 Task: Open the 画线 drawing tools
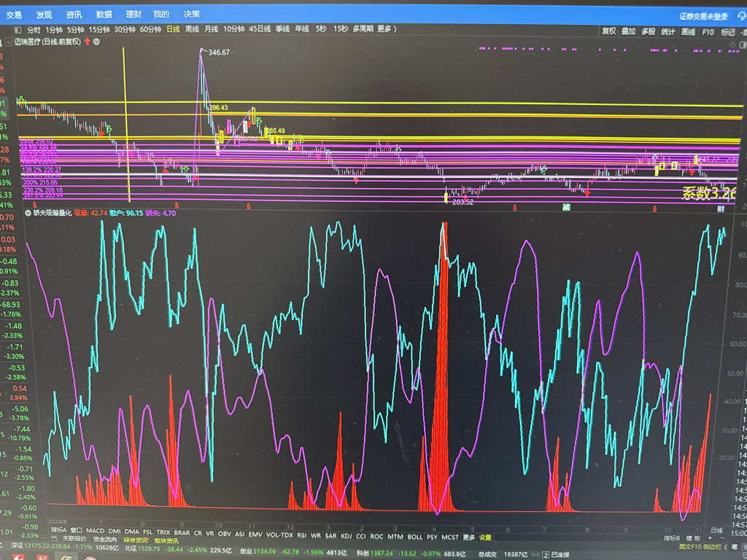coord(688,31)
